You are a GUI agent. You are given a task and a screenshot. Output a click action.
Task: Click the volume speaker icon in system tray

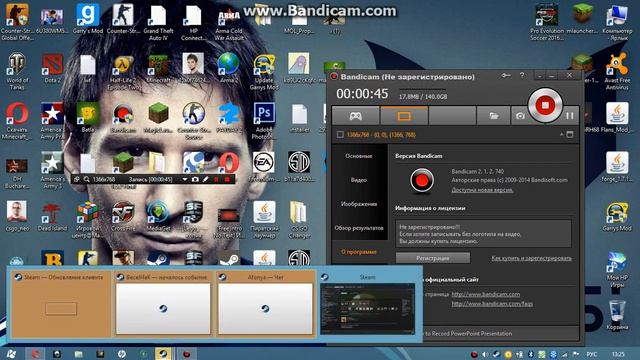[485, 354]
